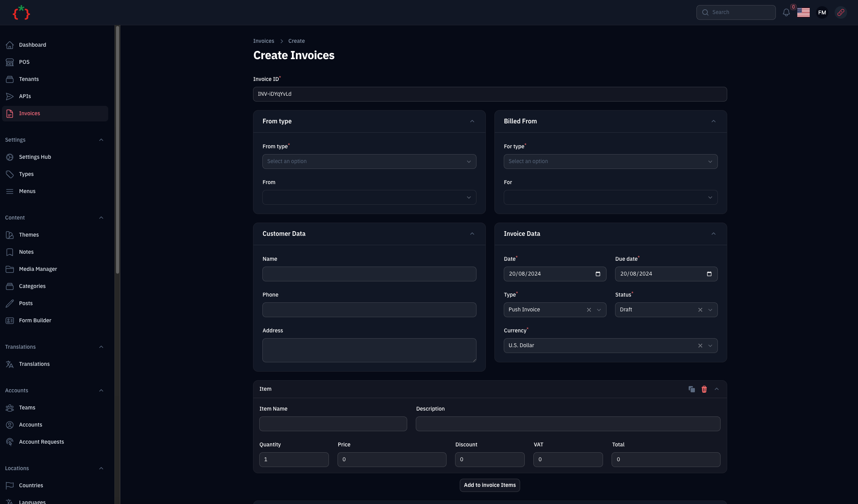Viewport: 858px width, 504px height.
Task: Click the notifications bell icon
Action: (x=786, y=12)
